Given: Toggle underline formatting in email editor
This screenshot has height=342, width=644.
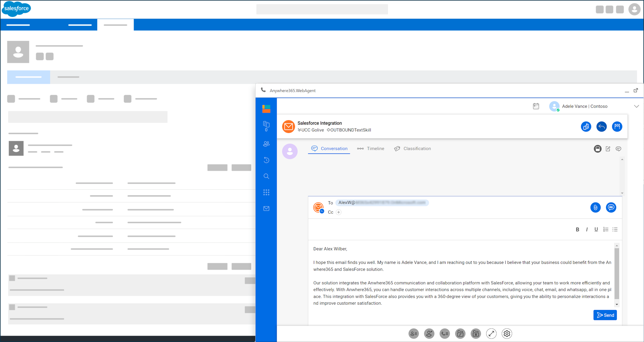Looking at the screenshot, I should 596,230.
